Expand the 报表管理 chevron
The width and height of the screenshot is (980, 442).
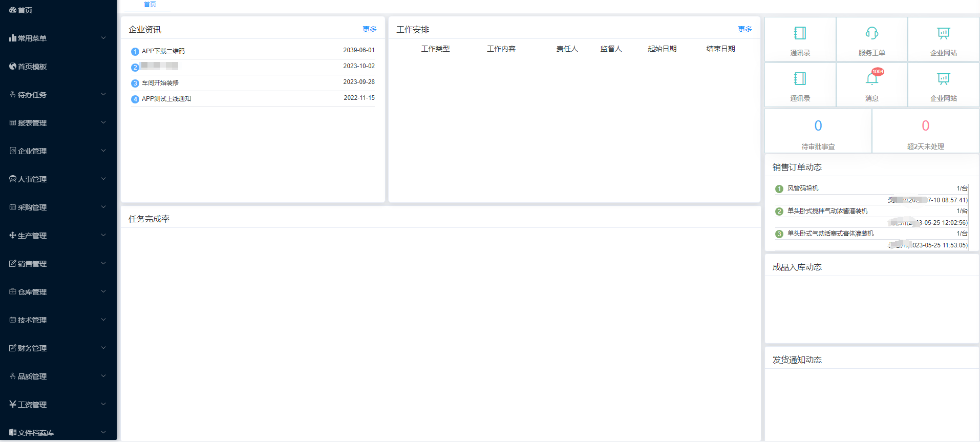(103, 122)
